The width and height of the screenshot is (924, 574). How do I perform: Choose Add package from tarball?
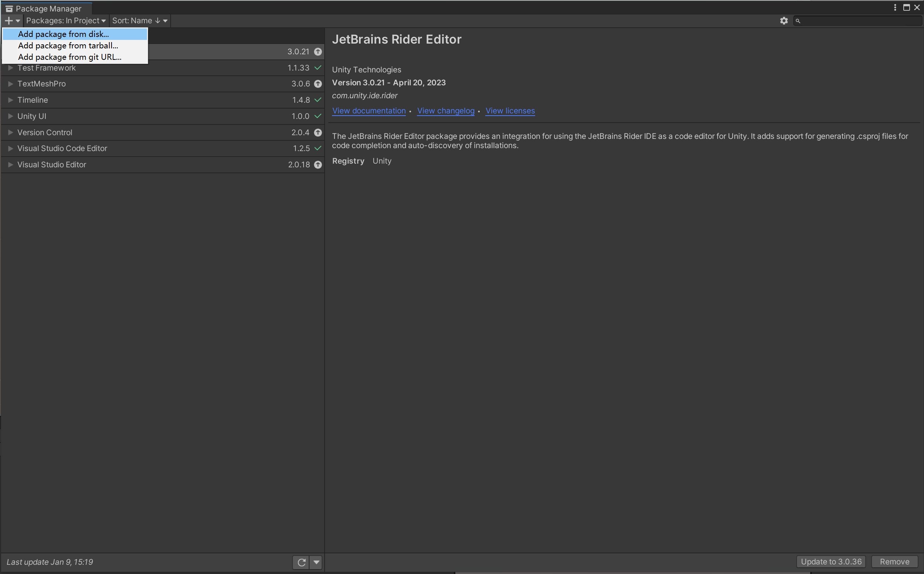(68, 45)
